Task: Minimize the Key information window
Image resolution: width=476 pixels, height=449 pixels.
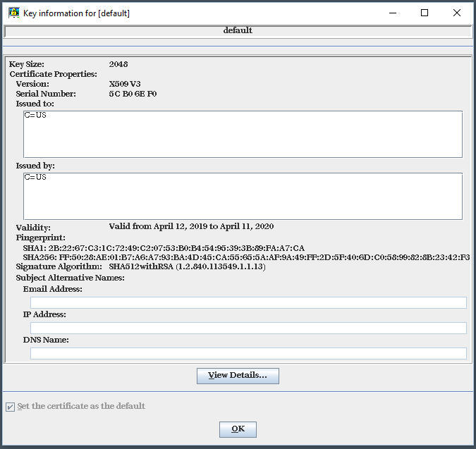Action: (x=393, y=13)
